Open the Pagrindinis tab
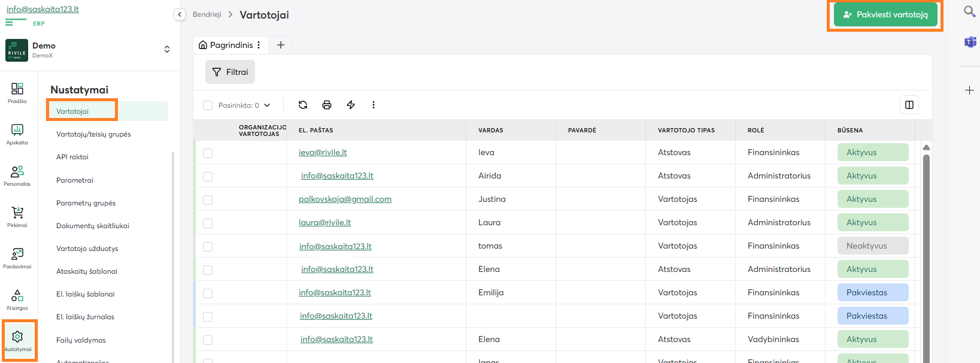Viewport: 980px width, 363px height. point(226,45)
